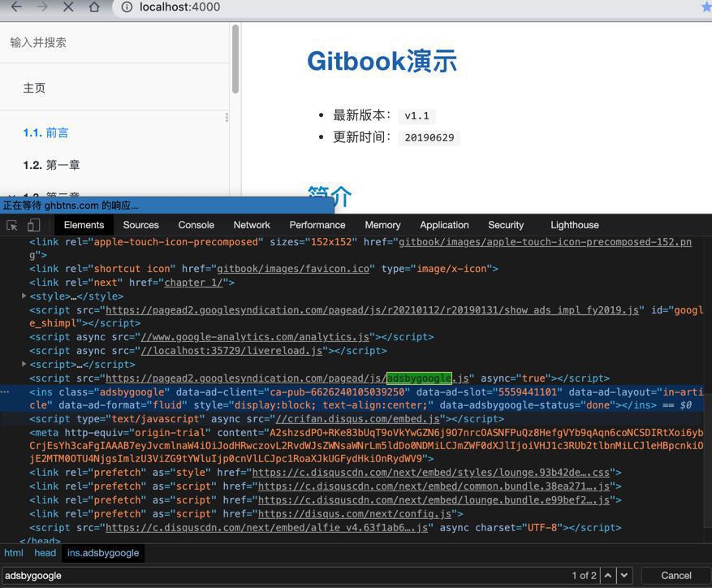
Task: Click the '1 of 2' match counter
Action: click(x=584, y=575)
